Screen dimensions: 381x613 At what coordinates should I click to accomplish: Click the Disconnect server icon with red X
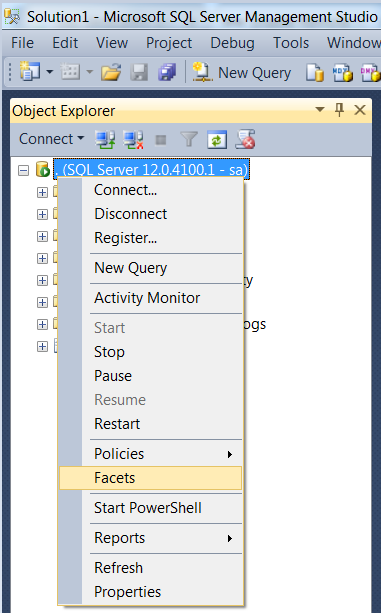click(133, 140)
